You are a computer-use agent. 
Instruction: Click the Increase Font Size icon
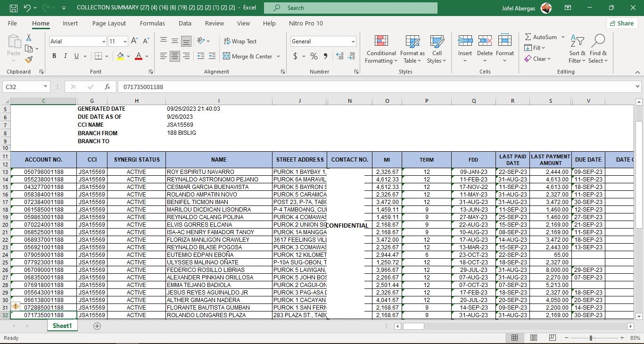tap(134, 41)
